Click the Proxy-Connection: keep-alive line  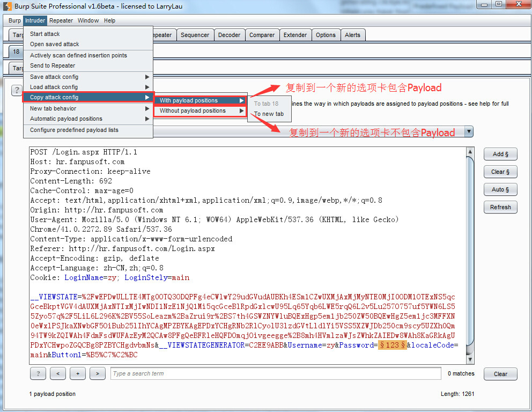click(90, 171)
